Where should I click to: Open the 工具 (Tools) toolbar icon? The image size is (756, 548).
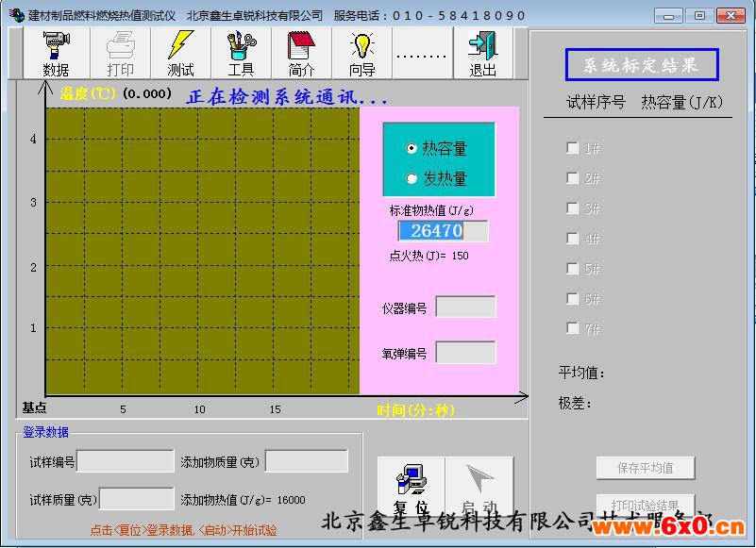tap(241, 53)
